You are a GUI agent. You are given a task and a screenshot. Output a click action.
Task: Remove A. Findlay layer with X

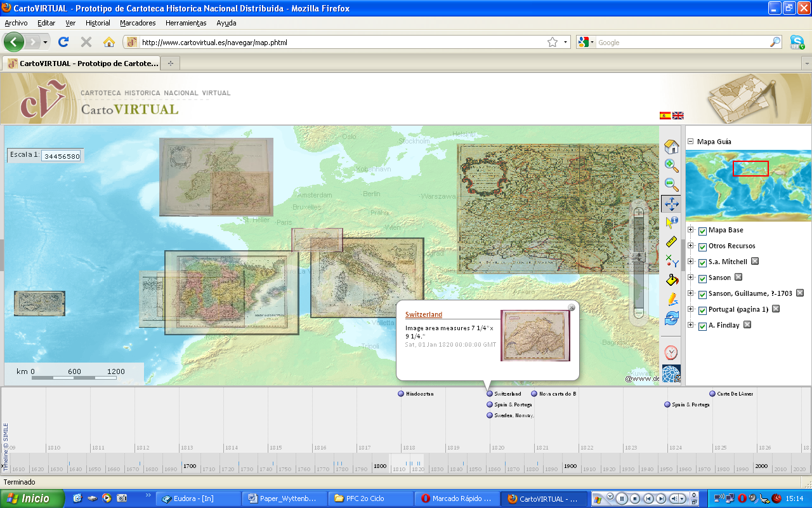coord(747,324)
